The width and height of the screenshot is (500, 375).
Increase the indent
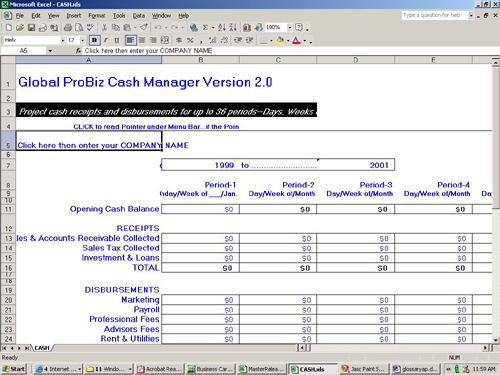click(x=249, y=41)
